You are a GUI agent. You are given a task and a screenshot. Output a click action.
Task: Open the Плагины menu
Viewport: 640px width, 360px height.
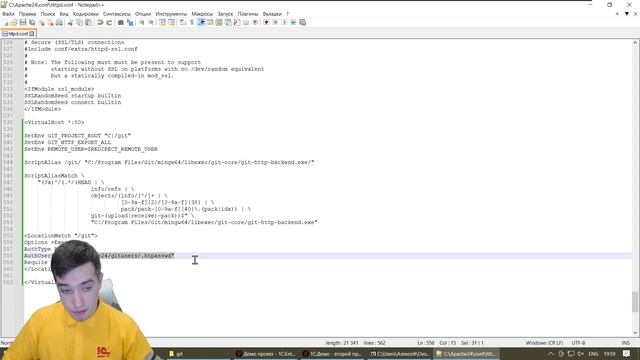click(x=248, y=14)
